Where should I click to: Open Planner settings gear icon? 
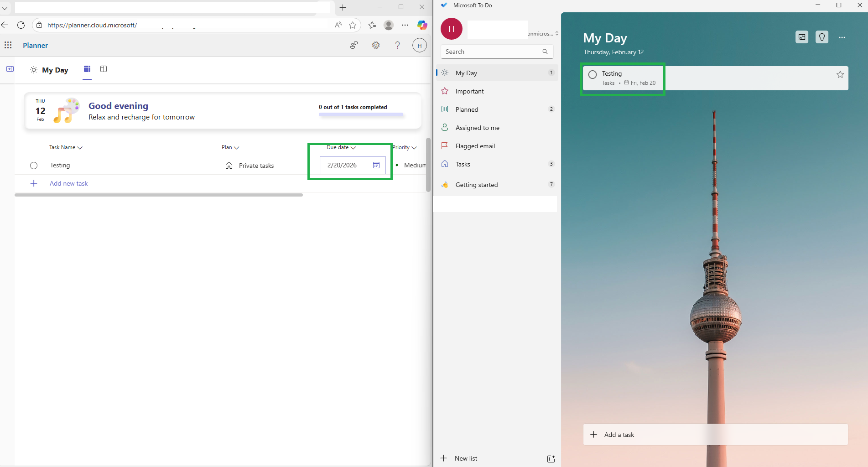point(376,45)
